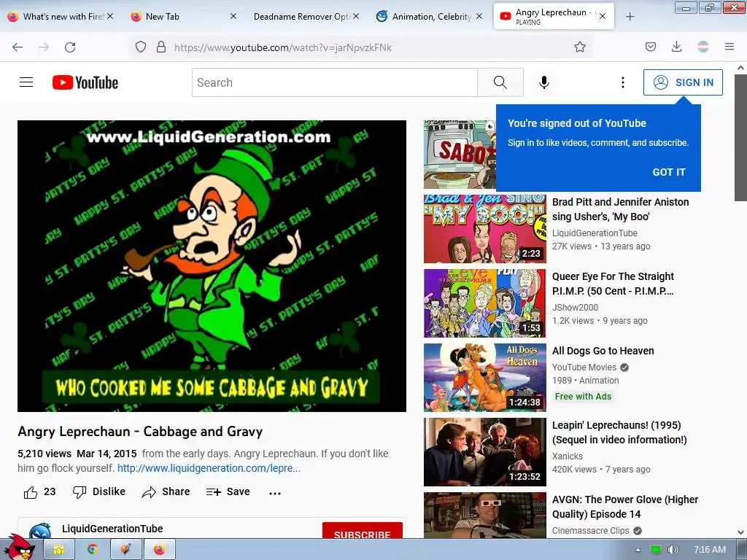The width and height of the screenshot is (747, 560).
Task: Open the liquidgeneration.com description link
Action: pyautogui.click(x=209, y=468)
